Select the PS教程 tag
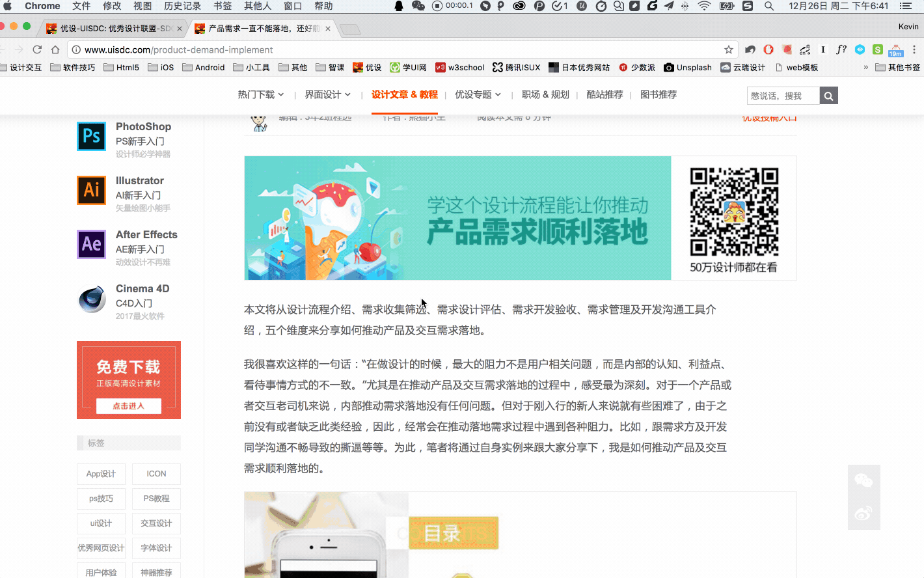Viewport: 924px width, 578px height. point(156,499)
